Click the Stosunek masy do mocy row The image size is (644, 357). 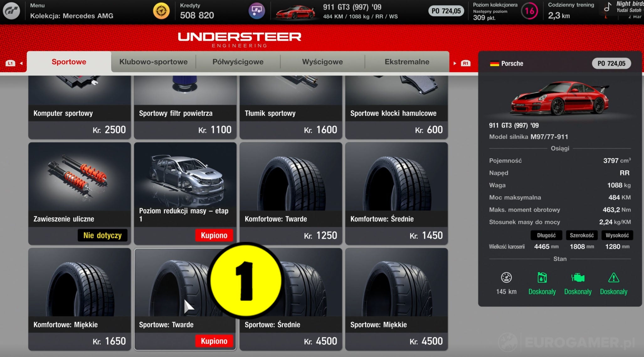click(560, 222)
